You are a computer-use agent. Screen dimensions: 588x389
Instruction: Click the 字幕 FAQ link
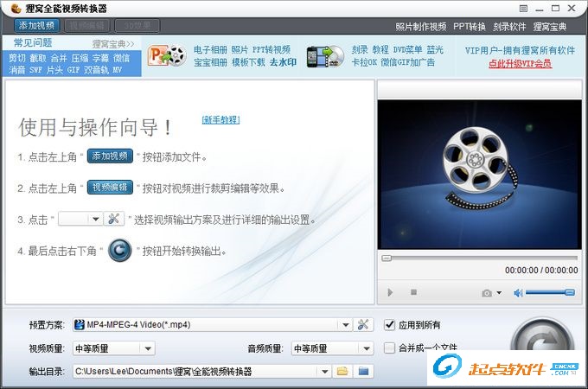[100, 58]
